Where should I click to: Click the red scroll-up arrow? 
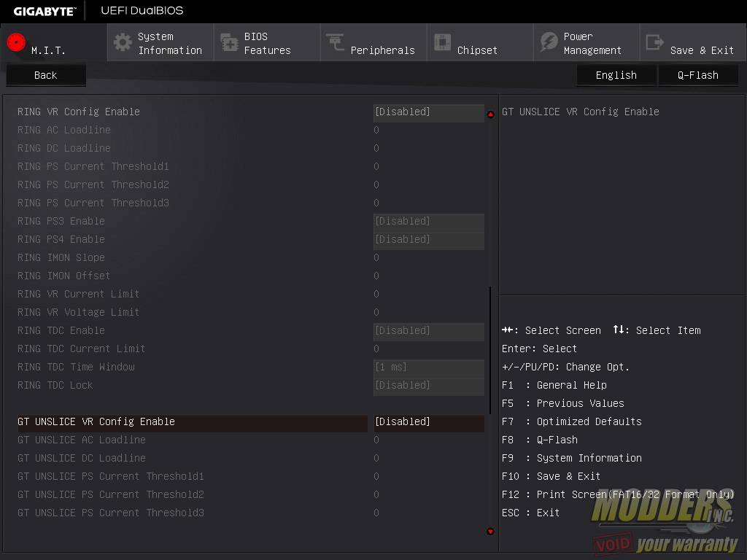click(490, 114)
